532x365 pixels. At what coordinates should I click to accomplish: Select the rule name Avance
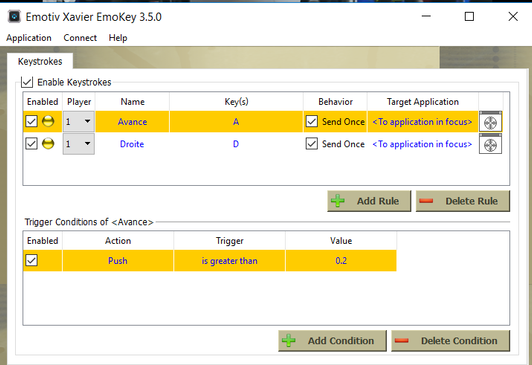click(132, 122)
